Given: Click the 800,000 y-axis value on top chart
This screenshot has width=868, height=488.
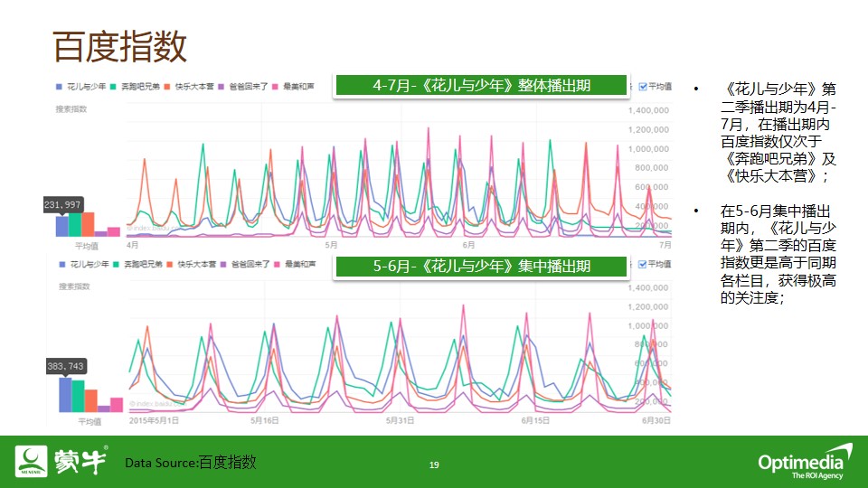Looking at the screenshot, I should coord(652,168).
